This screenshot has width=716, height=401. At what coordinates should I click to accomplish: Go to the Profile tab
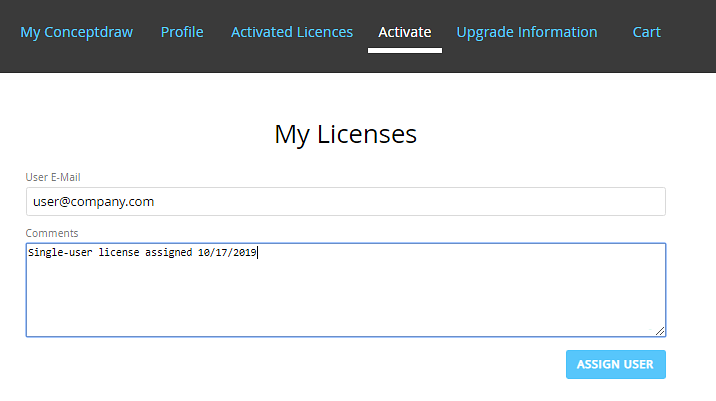182,32
